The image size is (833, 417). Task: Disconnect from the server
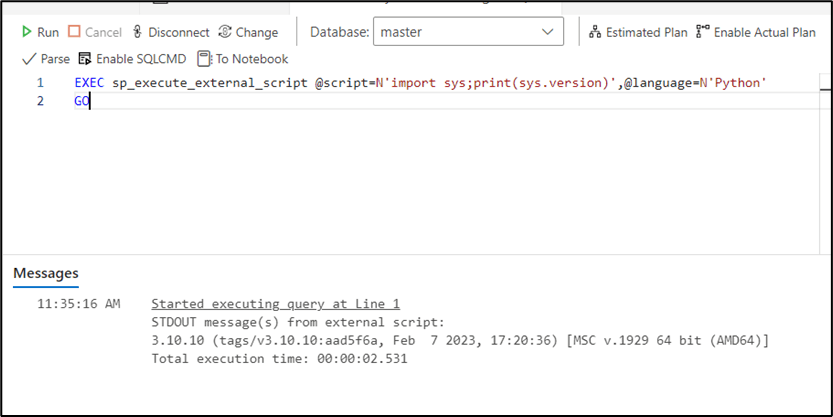pos(171,32)
